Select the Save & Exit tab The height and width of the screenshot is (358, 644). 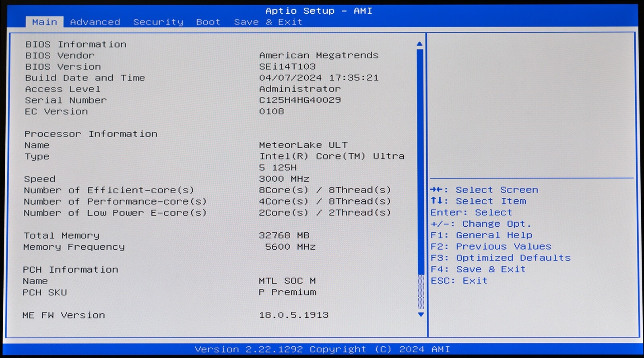[x=268, y=22]
